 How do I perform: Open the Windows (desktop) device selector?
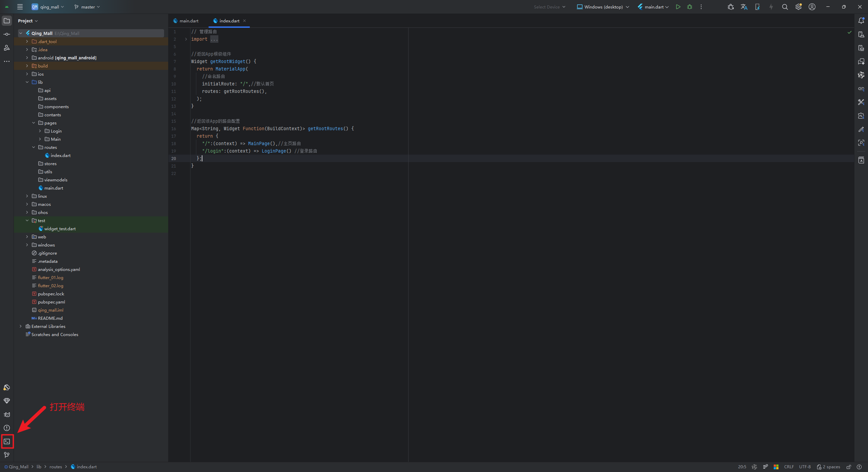pyautogui.click(x=603, y=7)
